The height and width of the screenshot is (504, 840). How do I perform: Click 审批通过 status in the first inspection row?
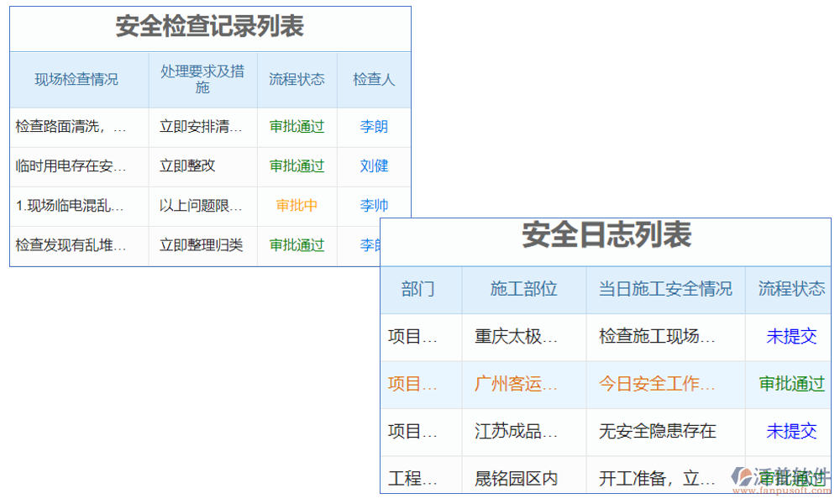pyautogui.click(x=296, y=127)
